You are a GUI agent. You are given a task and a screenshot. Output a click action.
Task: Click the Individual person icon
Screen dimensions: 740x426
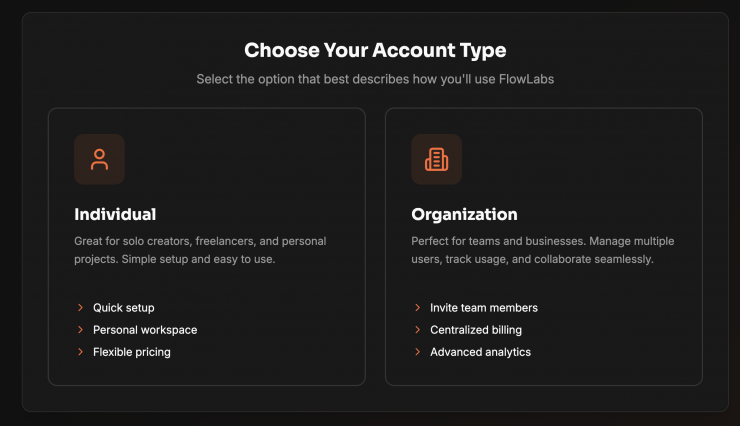(99, 159)
